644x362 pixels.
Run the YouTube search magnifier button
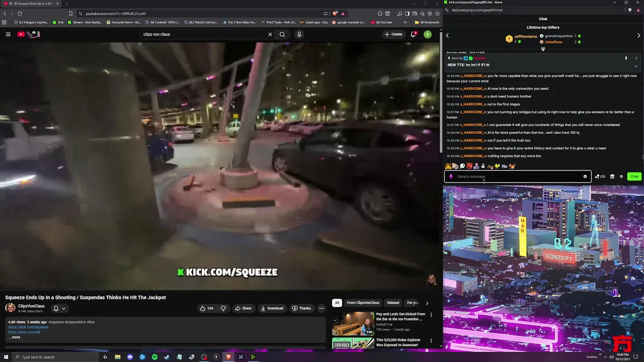click(x=282, y=34)
